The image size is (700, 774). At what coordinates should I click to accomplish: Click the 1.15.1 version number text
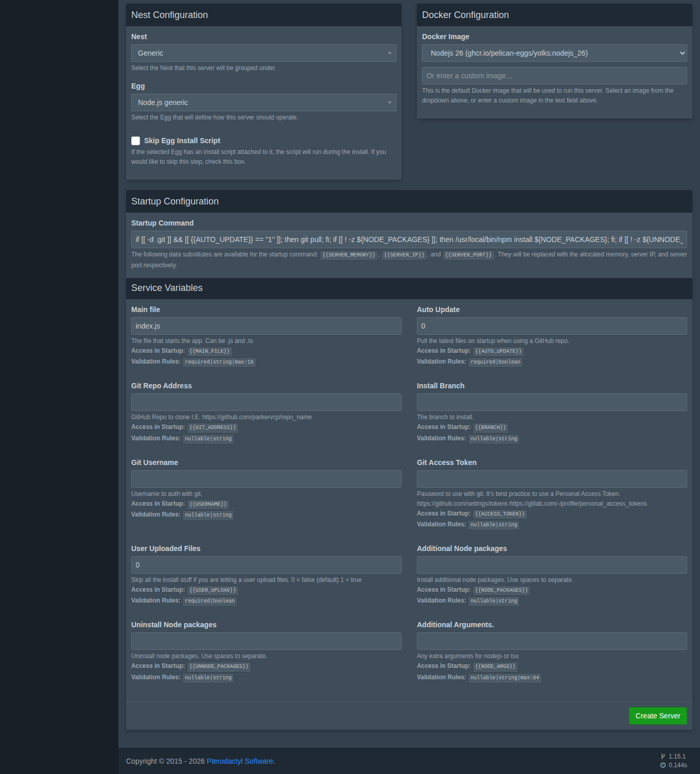677,756
